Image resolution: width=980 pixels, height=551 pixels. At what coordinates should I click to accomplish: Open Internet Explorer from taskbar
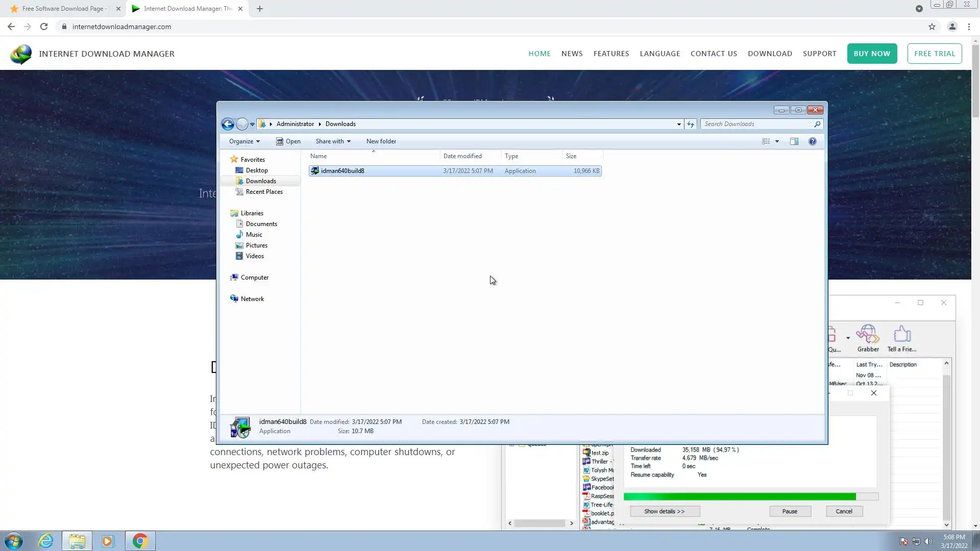pos(46,541)
